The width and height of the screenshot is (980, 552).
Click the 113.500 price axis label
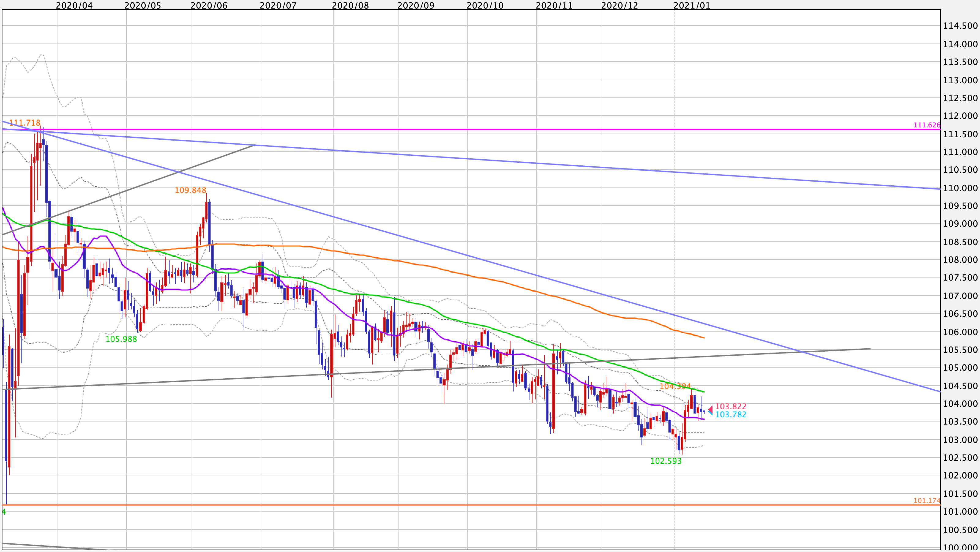point(960,62)
